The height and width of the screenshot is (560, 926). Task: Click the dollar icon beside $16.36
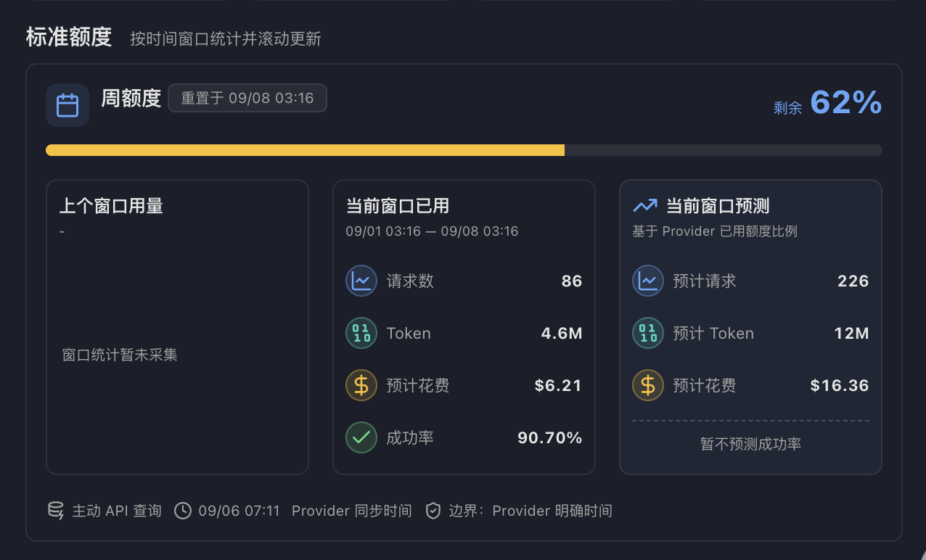(648, 385)
